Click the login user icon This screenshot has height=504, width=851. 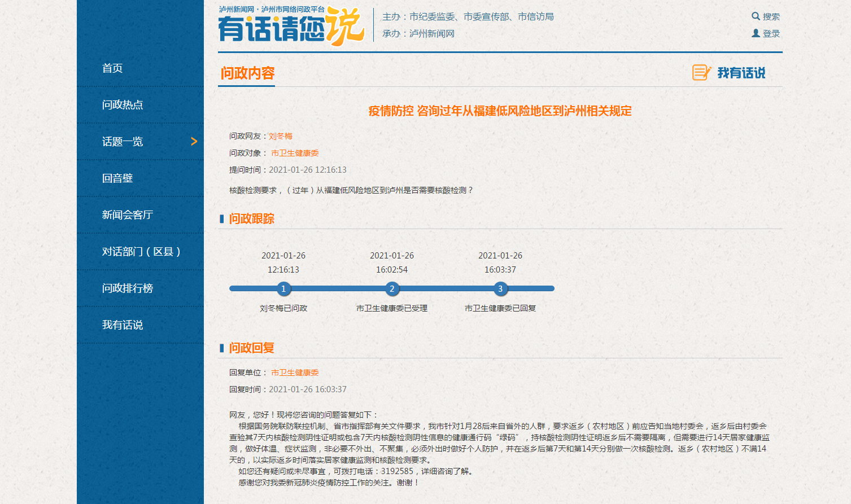[x=756, y=33]
